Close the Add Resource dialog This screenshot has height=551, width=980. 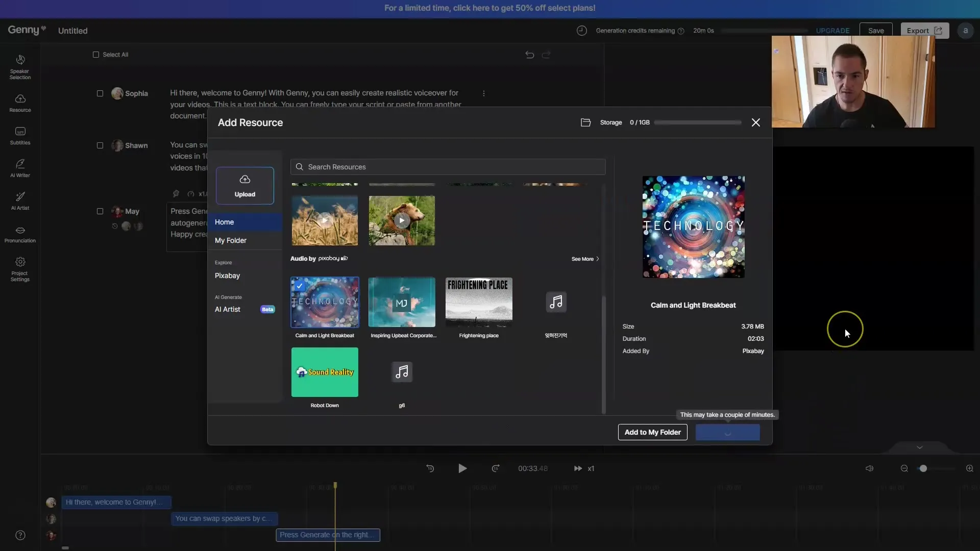756,122
